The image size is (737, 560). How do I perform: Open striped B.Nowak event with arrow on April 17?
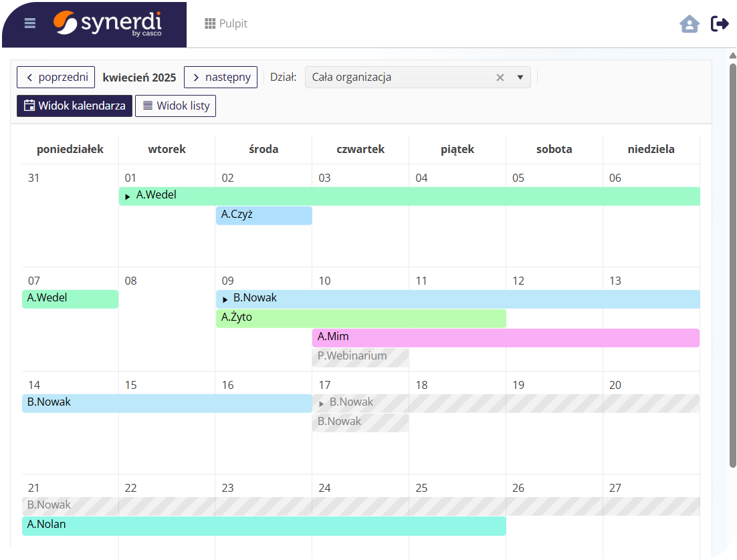coord(506,404)
